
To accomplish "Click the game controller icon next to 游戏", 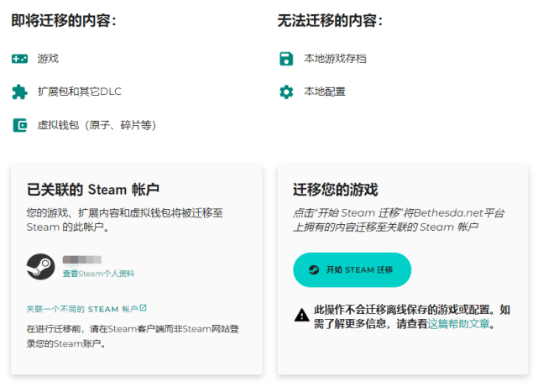I will coord(19,59).
